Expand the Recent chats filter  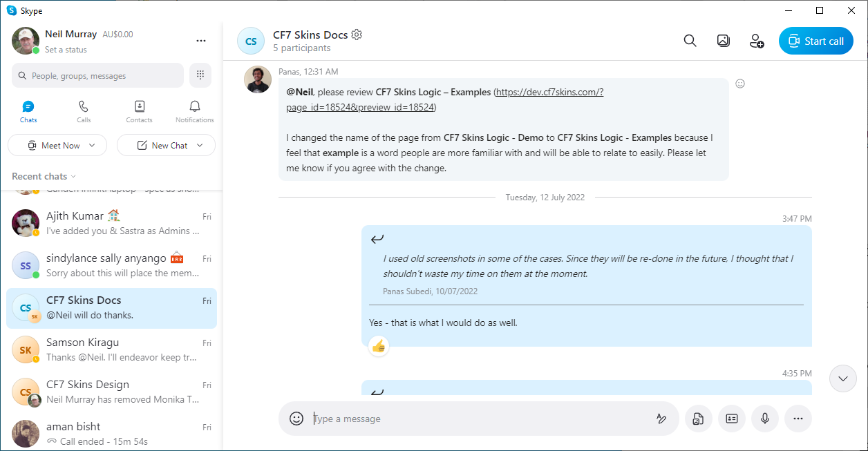click(x=44, y=176)
